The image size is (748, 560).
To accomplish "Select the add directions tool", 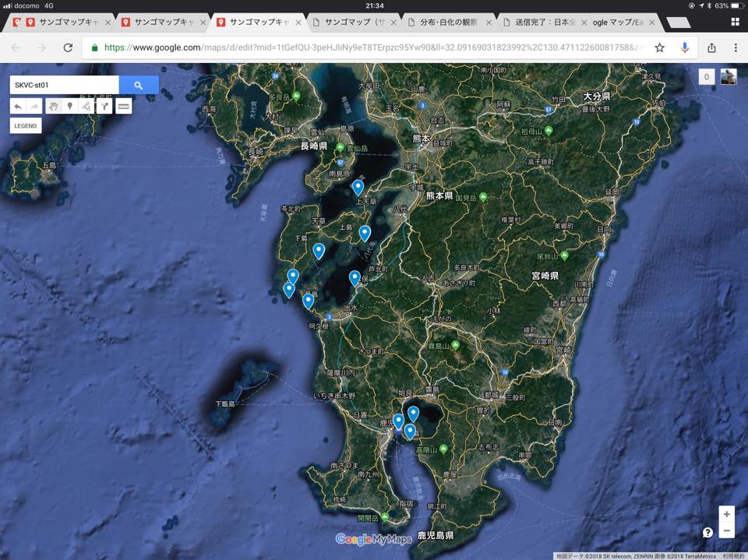I will (x=104, y=106).
